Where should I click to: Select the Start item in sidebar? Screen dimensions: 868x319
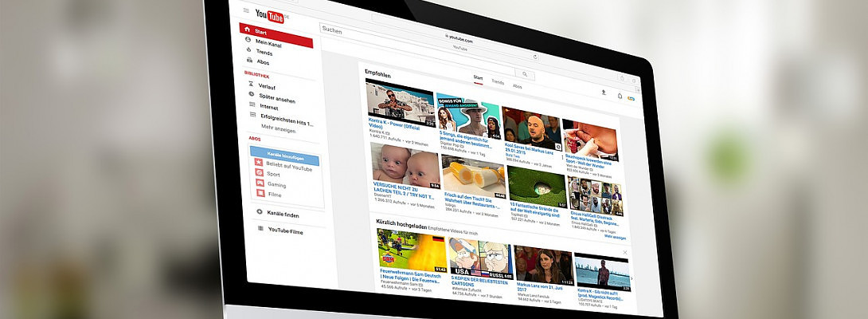276,31
